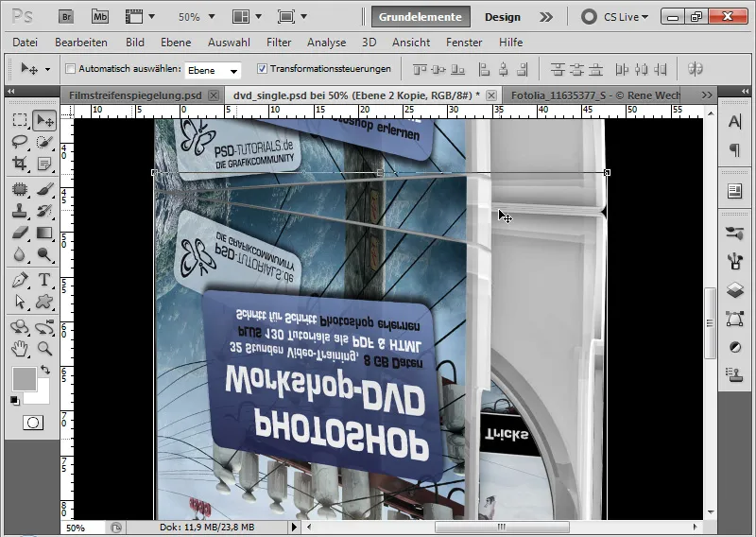Swap foreground and background colors
This screenshot has height=537, width=756.
(45, 370)
